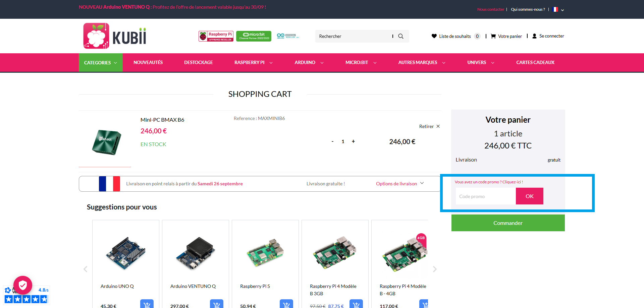
Task: Add Raspberry Pi 4 Modèle B 4GB to cart
Action: [x=424, y=304]
